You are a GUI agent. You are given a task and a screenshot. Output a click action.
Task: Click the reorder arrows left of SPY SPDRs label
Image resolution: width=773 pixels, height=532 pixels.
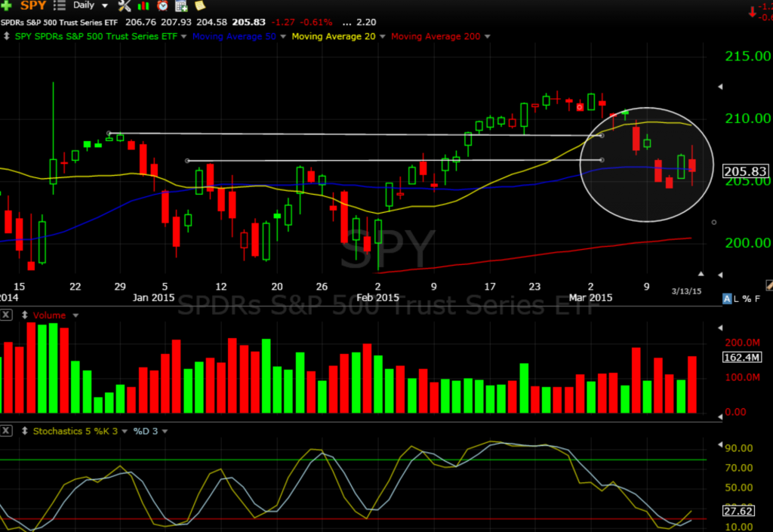[x=6, y=36]
